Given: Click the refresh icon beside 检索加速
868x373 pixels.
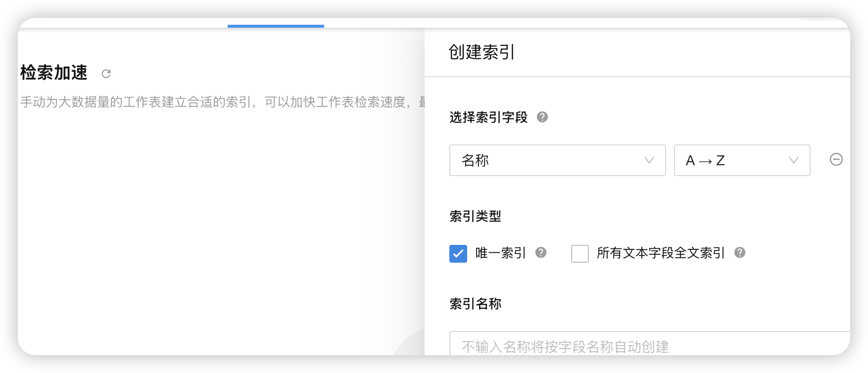Looking at the screenshot, I should [x=106, y=74].
